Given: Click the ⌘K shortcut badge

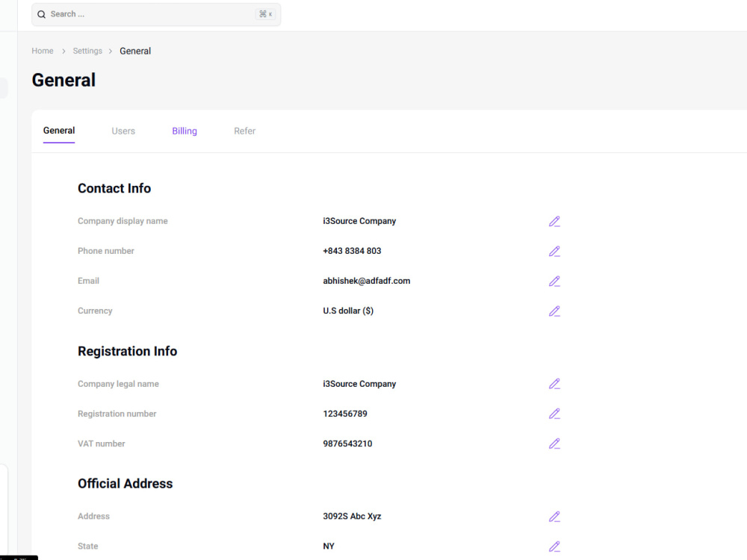Looking at the screenshot, I should pos(265,14).
